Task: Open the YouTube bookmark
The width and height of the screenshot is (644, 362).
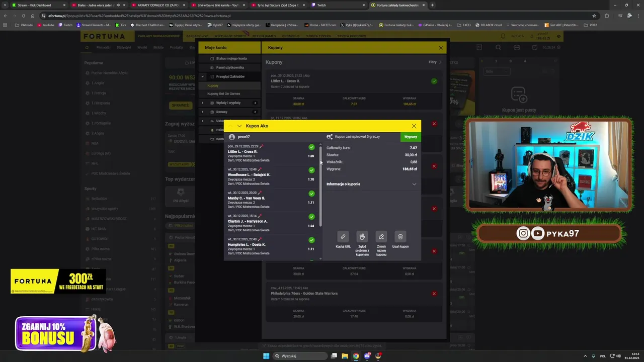Action: pyautogui.click(x=45, y=25)
